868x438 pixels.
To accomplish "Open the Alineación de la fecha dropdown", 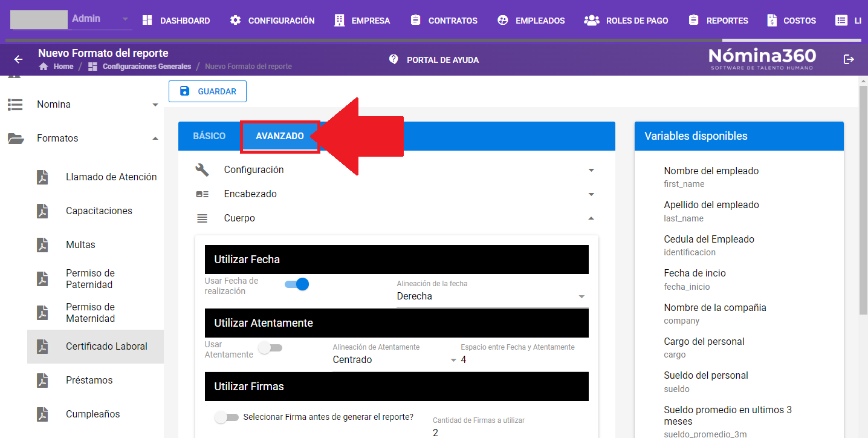I will [492, 296].
